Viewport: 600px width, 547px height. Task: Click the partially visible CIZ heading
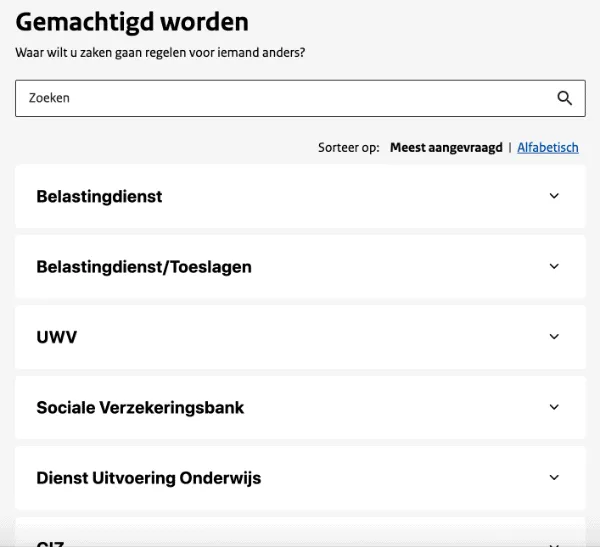click(x=51, y=542)
